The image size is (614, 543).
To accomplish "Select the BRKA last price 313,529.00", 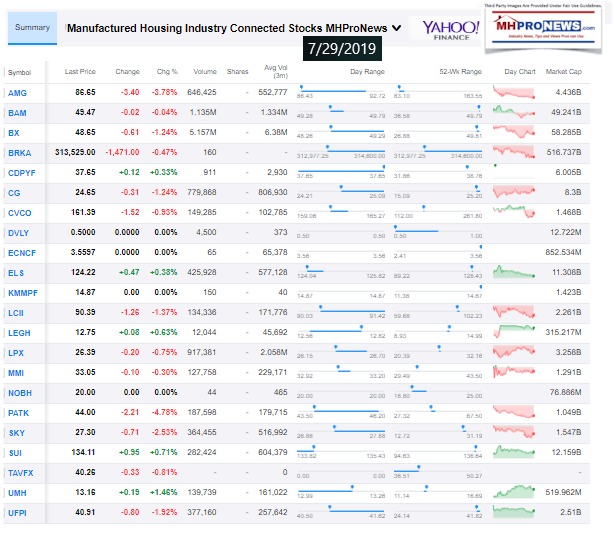I will coord(75,152).
